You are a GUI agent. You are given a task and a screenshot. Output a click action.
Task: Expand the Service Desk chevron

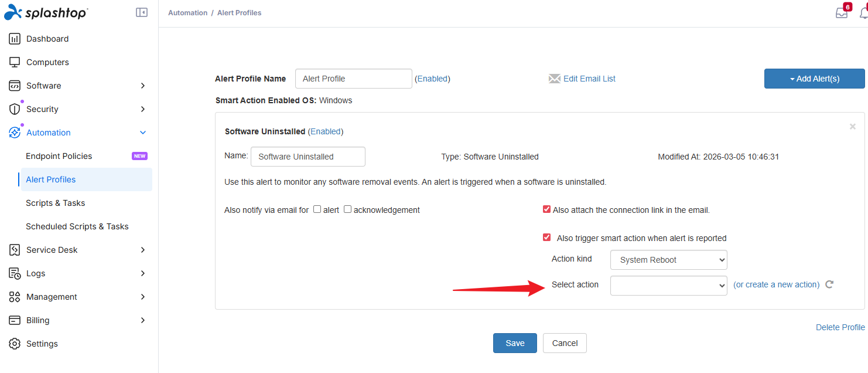(x=143, y=250)
